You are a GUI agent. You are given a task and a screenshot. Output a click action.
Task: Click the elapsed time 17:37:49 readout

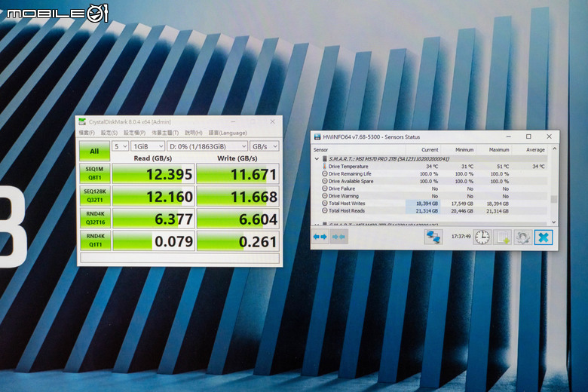click(461, 236)
